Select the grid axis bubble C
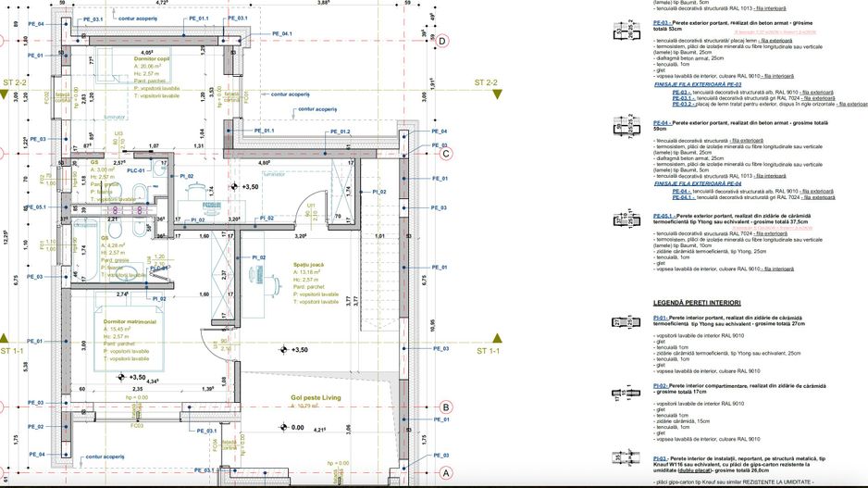868x488 pixels. (444, 155)
